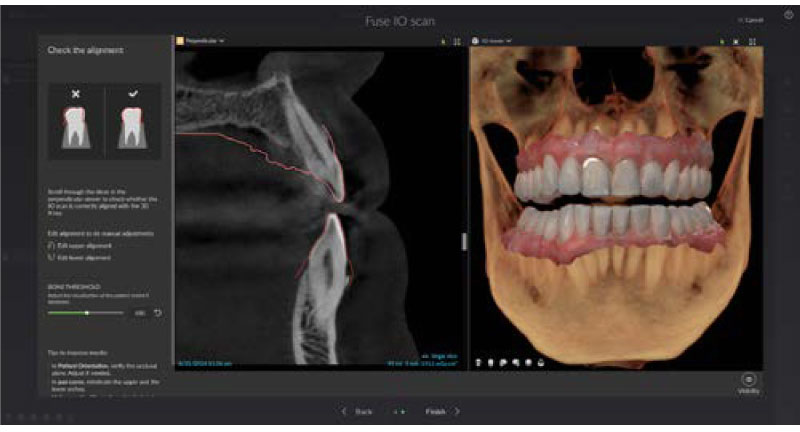Open the 3D viewer type dropdown
The image size is (800, 432).
click(x=493, y=41)
